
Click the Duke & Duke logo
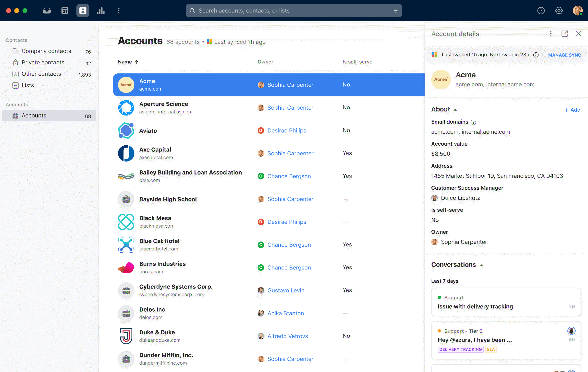coord(126,336)
